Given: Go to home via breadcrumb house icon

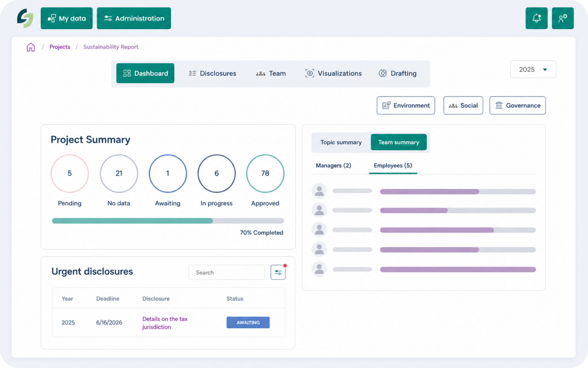Looking at the screenshot, I should (x=31, y=47).
